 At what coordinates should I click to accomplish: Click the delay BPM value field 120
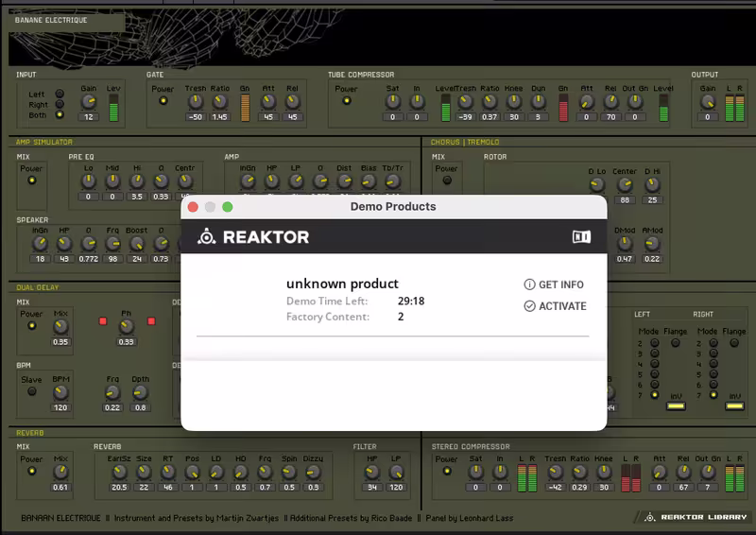60,407
